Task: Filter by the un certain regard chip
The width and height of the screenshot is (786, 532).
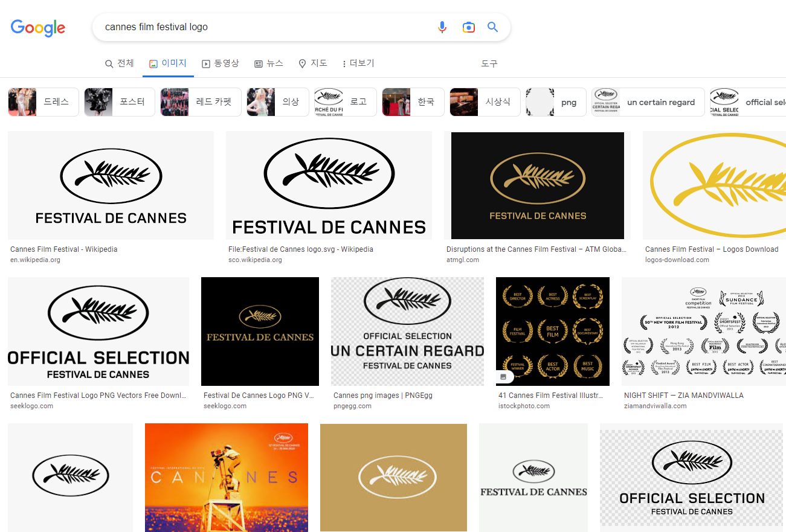Action: point(648,102)
